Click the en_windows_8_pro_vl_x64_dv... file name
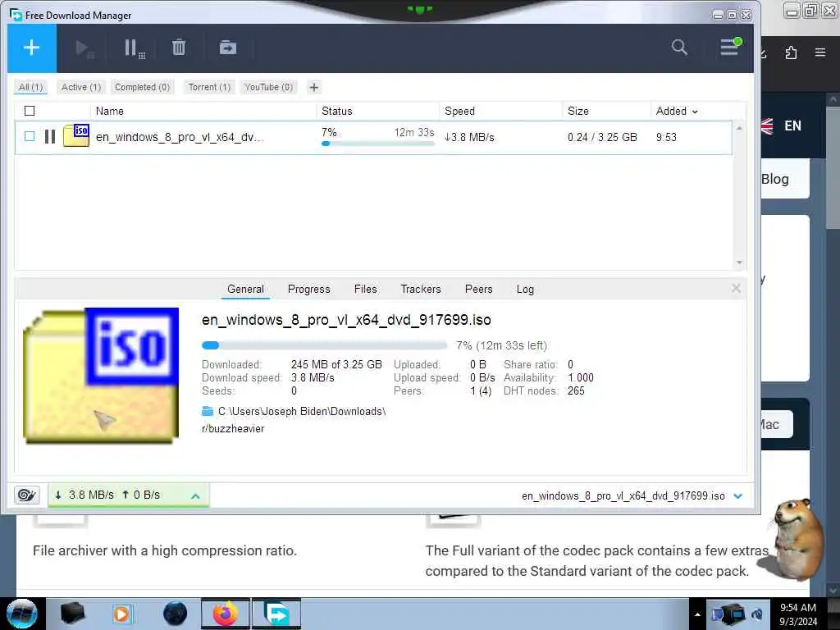This screenshot has width=840, height=630. pos(180,137)
